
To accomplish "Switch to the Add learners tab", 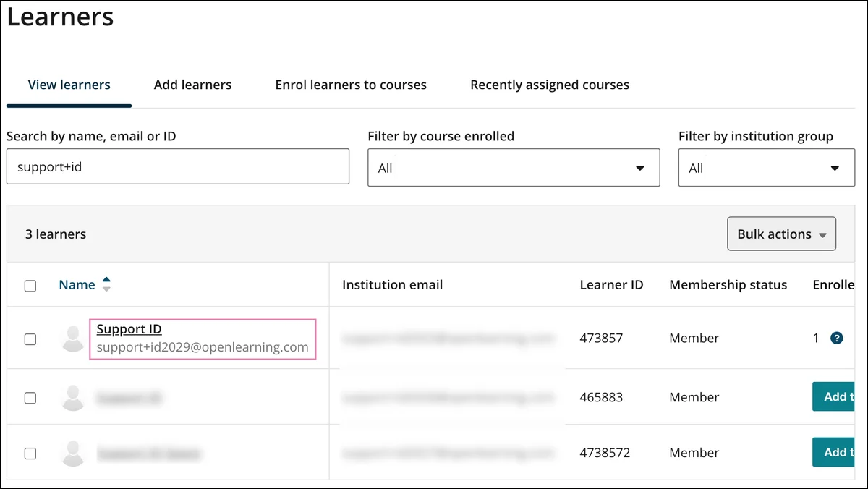I will (192, 85).
